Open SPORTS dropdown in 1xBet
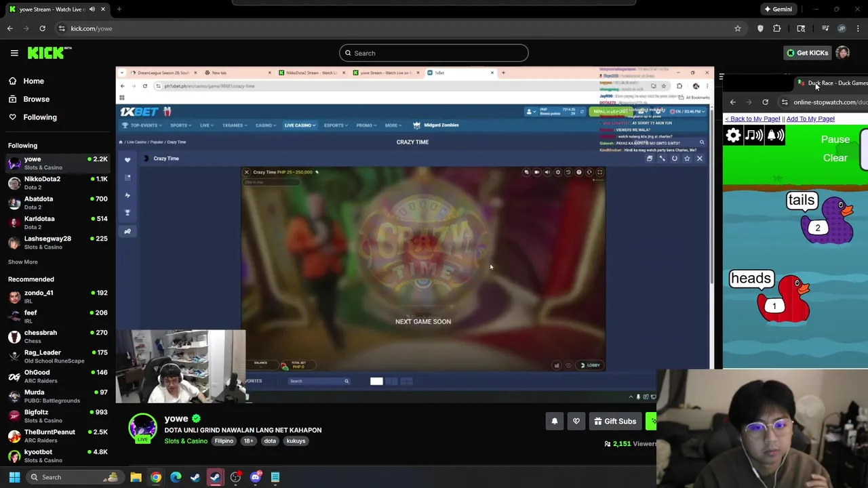The height and width of the screenshot is (488, 868). coord(181,125)
